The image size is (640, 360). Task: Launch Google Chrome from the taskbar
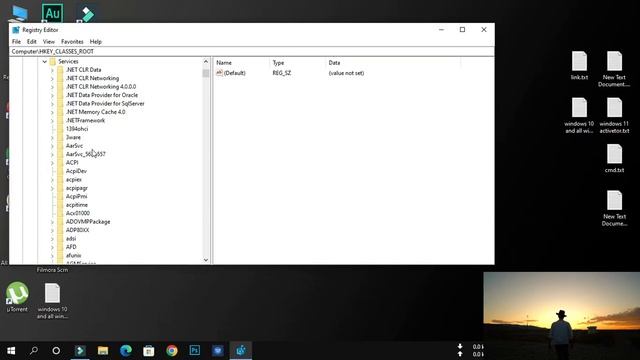pos(172,351)
